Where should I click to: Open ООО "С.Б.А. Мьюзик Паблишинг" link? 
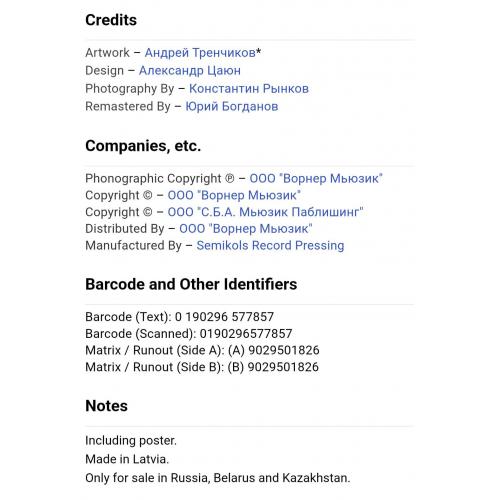tap(265, 212)
